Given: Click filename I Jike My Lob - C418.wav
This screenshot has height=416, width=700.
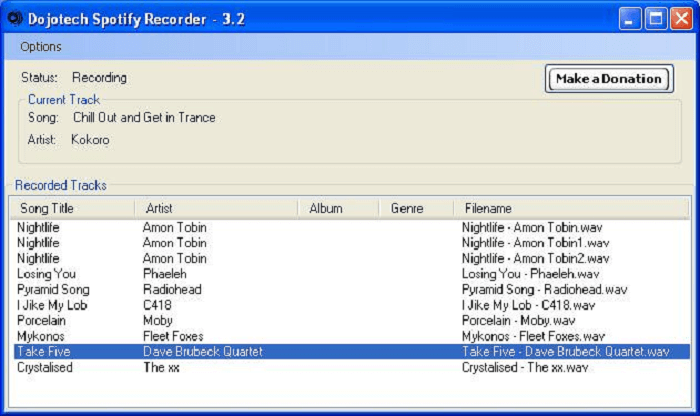Looking at the screenshot, I should click(529, 305).
